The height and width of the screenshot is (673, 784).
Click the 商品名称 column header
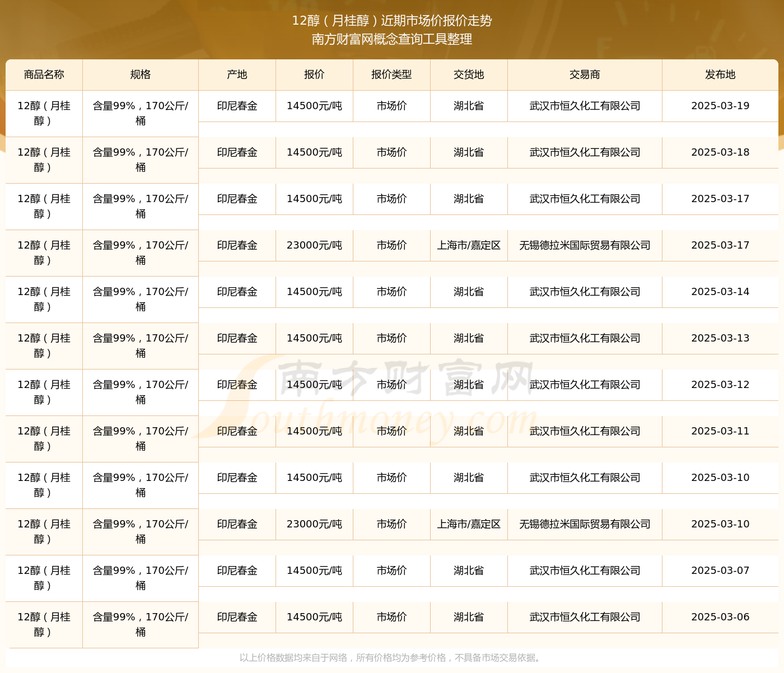click(44, 74)
